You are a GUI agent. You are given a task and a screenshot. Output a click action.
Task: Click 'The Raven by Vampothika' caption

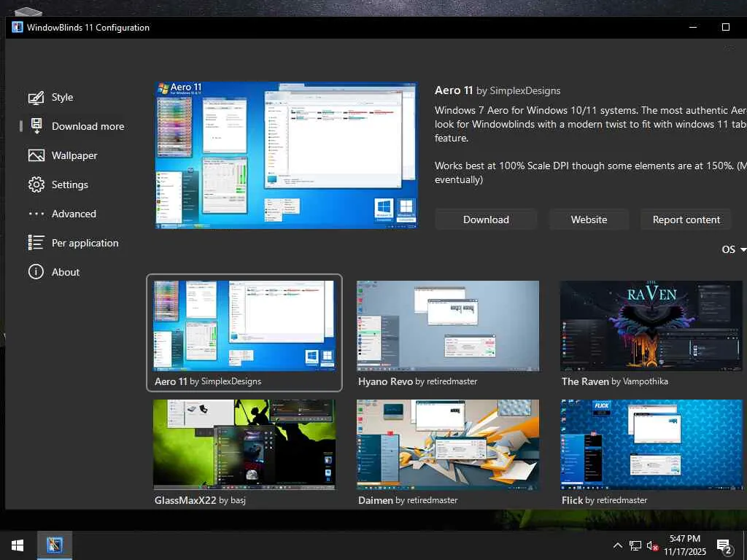[x=615, y=381]
